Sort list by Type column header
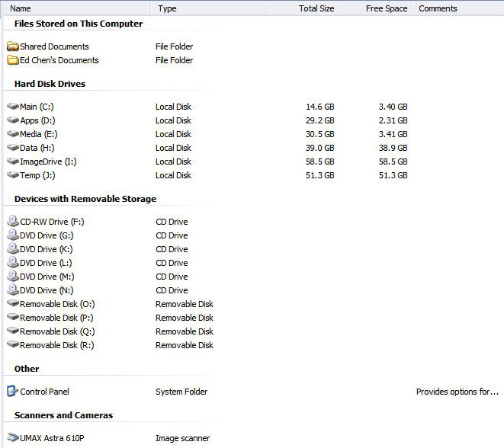Image resolution: width=504 pixels, height=448 pixels. pyautogui.click(x=167, y=8)
